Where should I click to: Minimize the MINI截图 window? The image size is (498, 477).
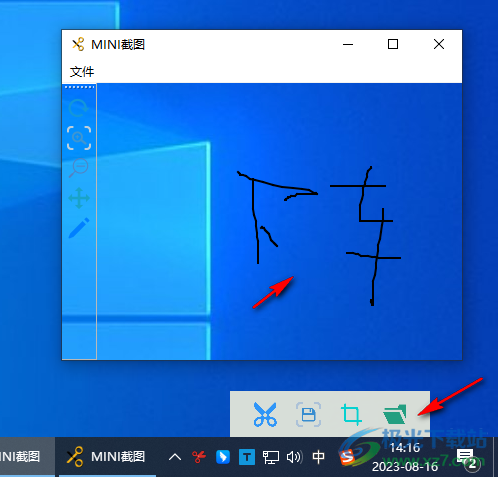(348, 44)
